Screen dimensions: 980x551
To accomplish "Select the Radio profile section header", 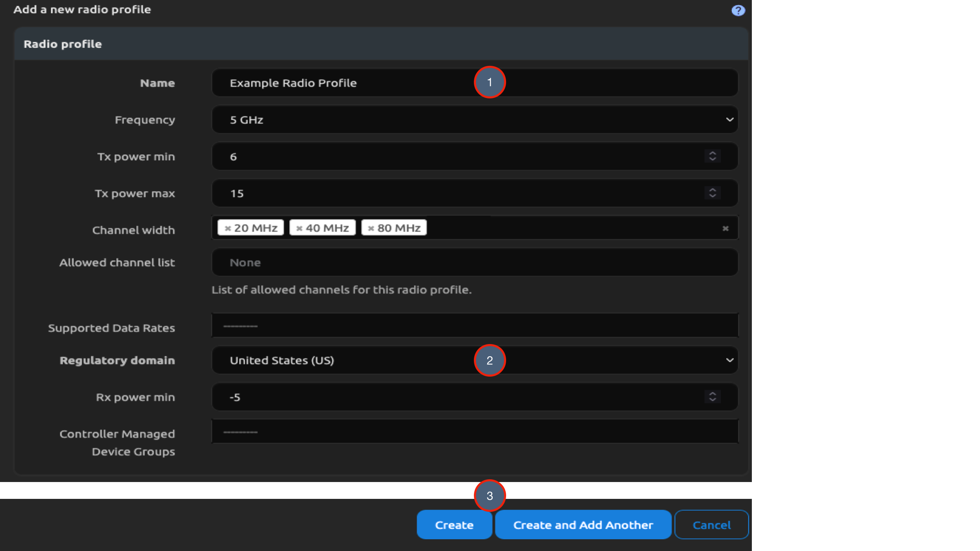I will pos(63,43).
